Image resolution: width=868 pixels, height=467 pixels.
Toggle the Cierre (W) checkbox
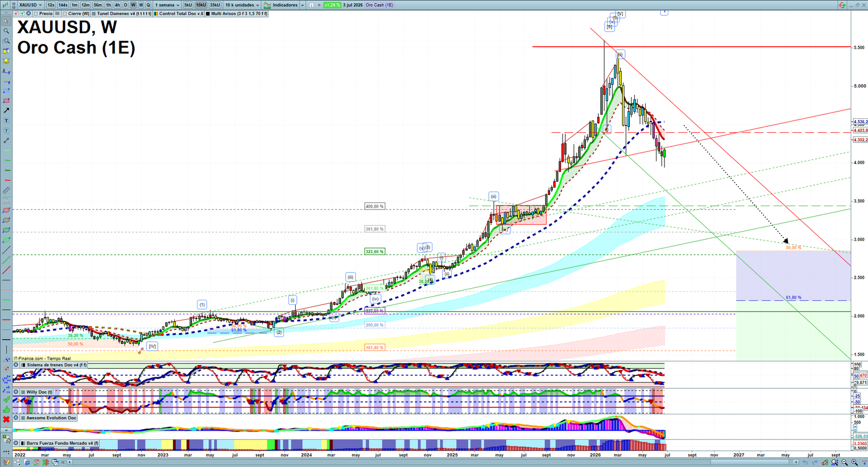pos(65,14)
